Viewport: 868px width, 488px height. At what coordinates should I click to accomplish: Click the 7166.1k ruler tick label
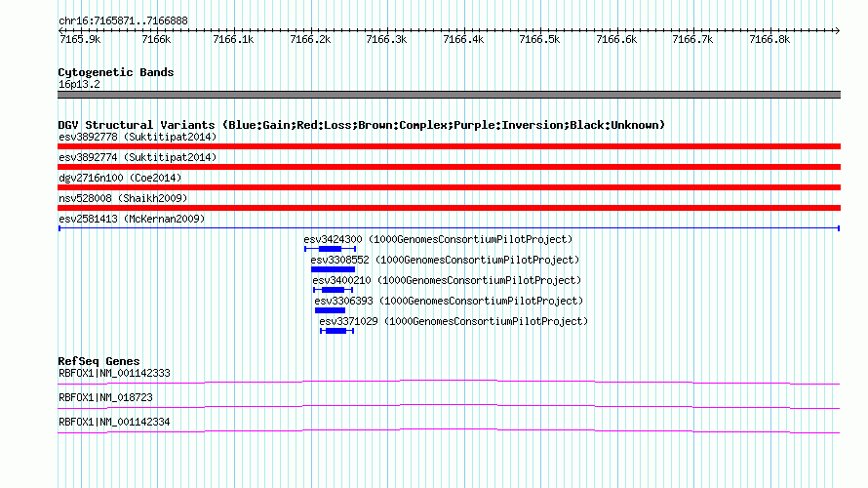pos(233,39)
